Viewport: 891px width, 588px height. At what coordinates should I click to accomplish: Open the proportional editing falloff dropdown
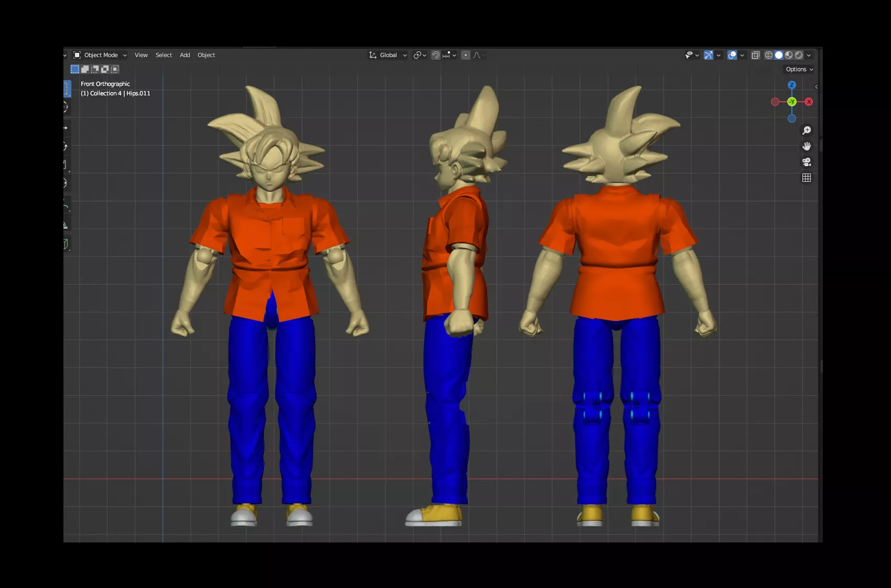479,55
